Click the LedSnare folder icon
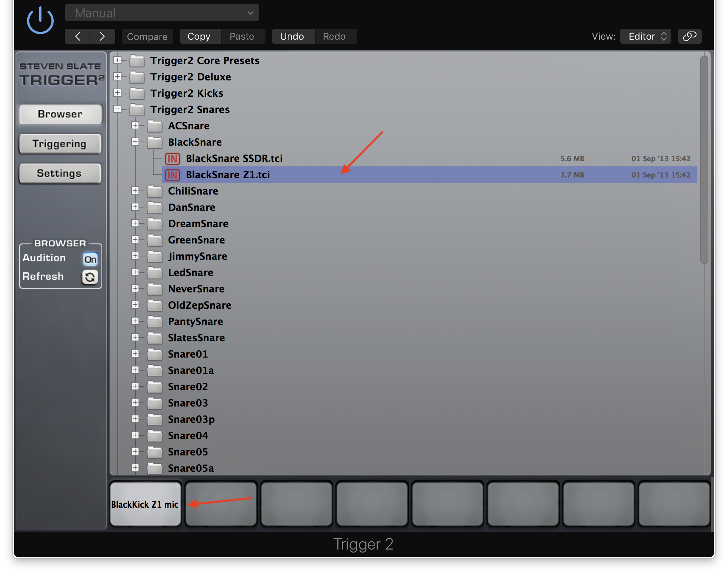Screen dimensions: 728x574 155,272
